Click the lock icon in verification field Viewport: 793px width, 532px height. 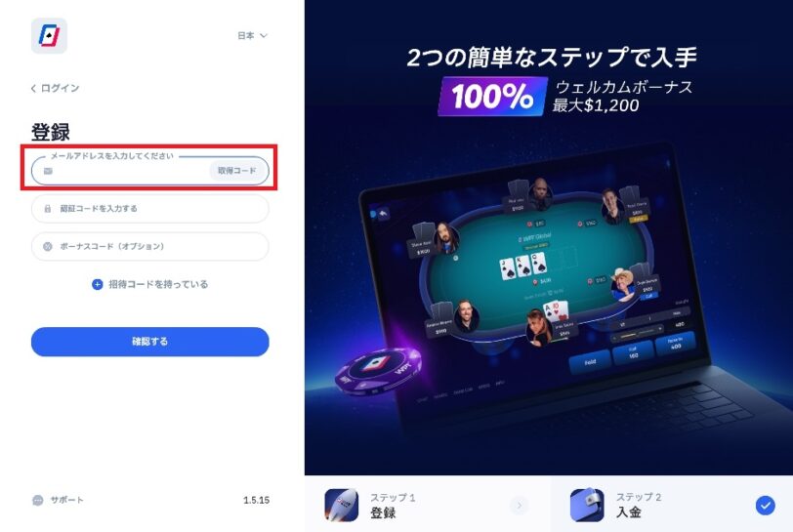click(x=48, y=208)
